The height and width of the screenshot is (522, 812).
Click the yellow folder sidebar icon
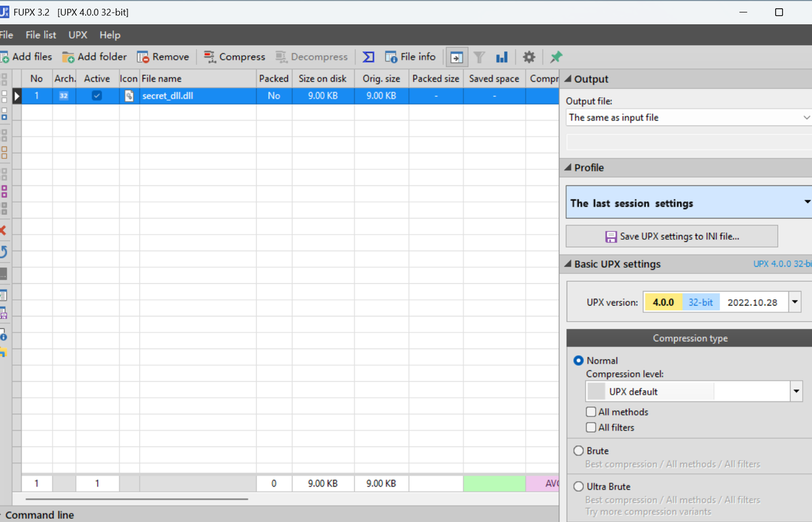point(3,353)
